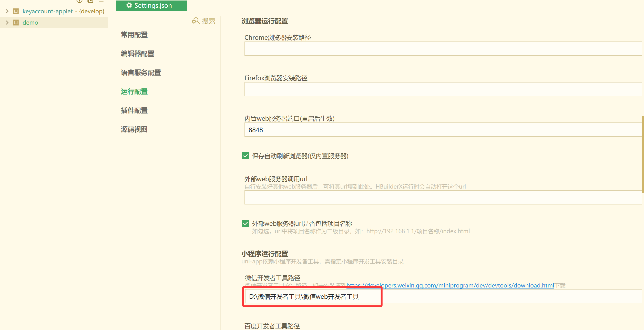Click the demo project icon
Viewport: 644px width, 330px height.
tap(16, 23)
